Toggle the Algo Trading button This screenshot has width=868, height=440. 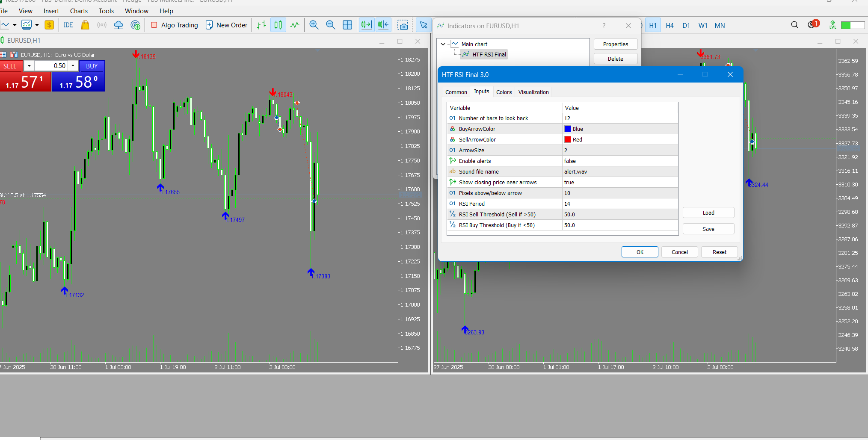point(175,25)
